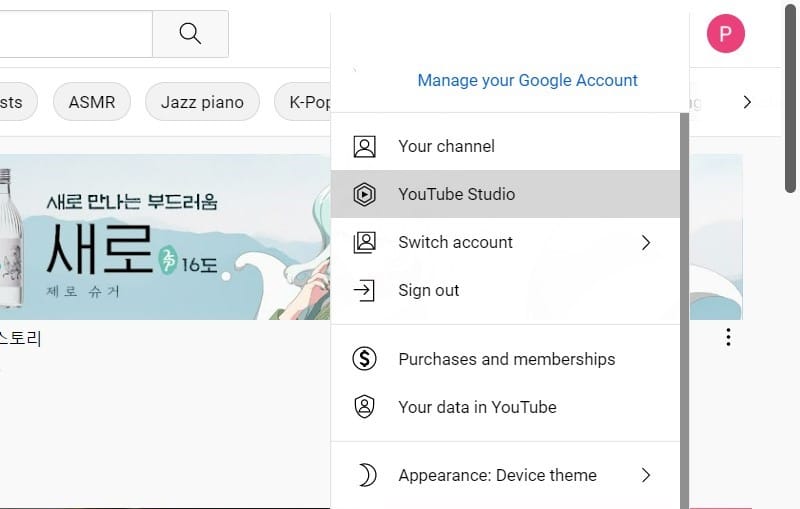Viewport: 800px width, 509px height.
Task: Open YouTube Studio from the menu
Action: click(505, 194)
